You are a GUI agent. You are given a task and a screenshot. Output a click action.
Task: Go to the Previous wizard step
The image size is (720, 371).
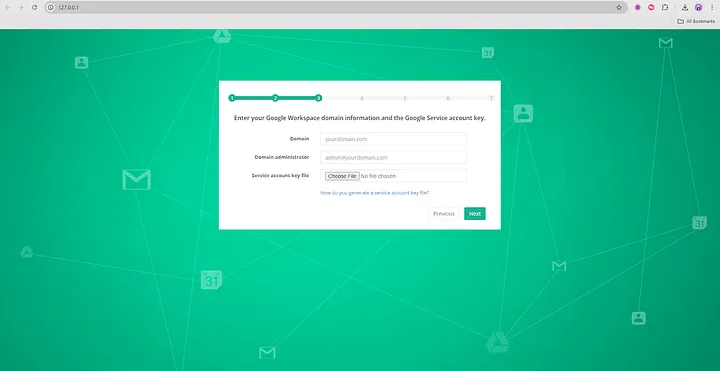444,214
